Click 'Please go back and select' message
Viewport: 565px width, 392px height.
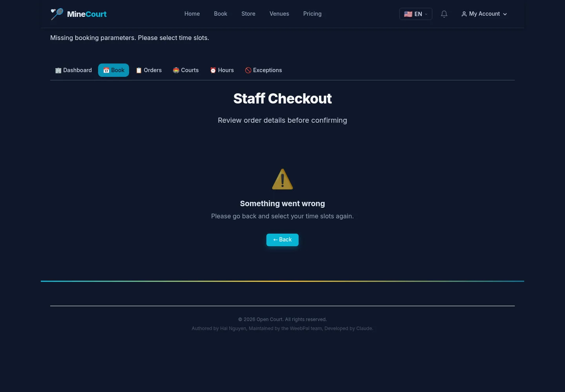coord(282,216)
